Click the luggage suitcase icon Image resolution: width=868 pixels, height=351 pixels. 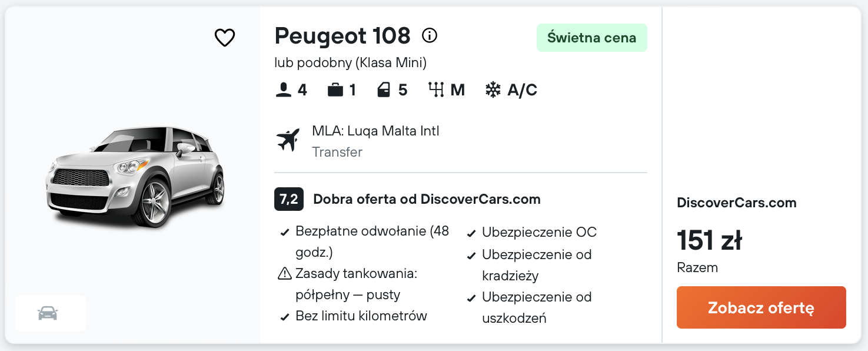click(x=335, y=90)
